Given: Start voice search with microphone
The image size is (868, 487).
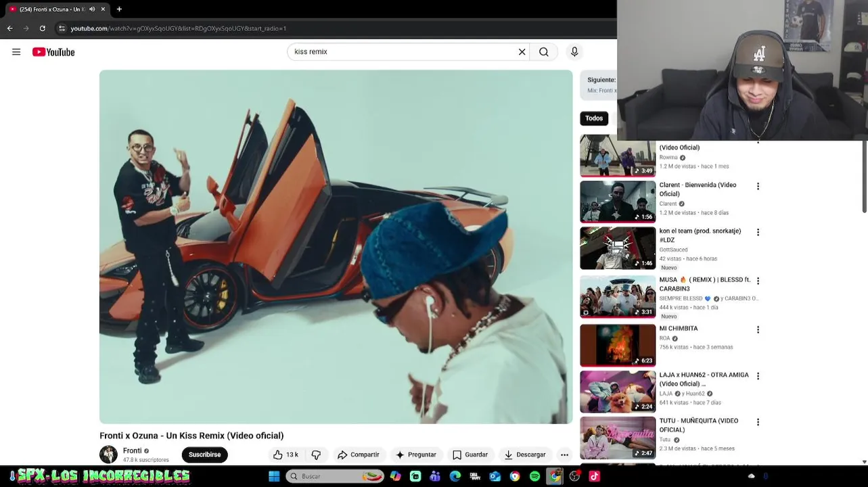Looking at the screenshot, I should [x=574, y=52].
